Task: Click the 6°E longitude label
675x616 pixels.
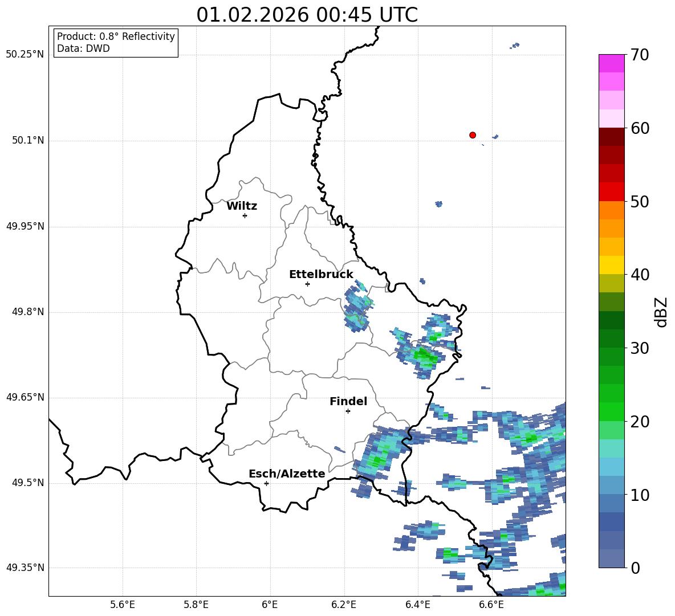Action: coord(270,605)
